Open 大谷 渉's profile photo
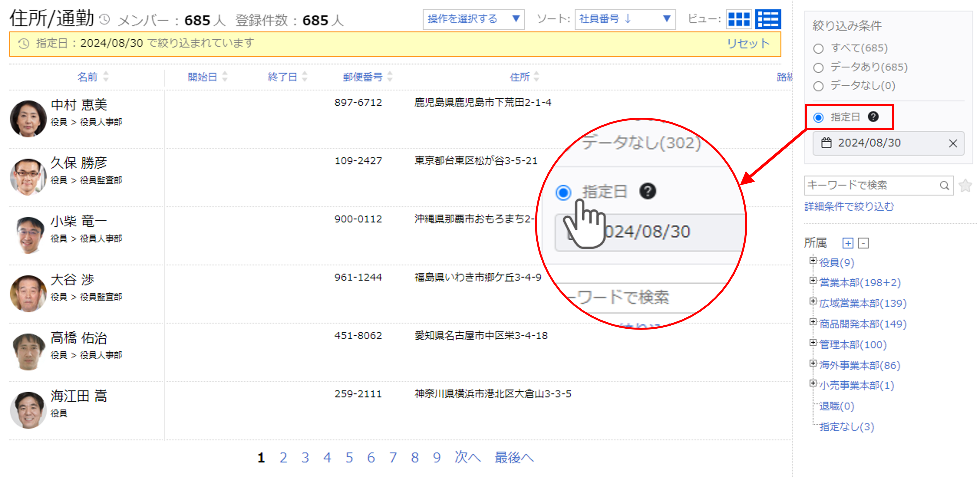The image size is (980, 477). click(28, 294)
